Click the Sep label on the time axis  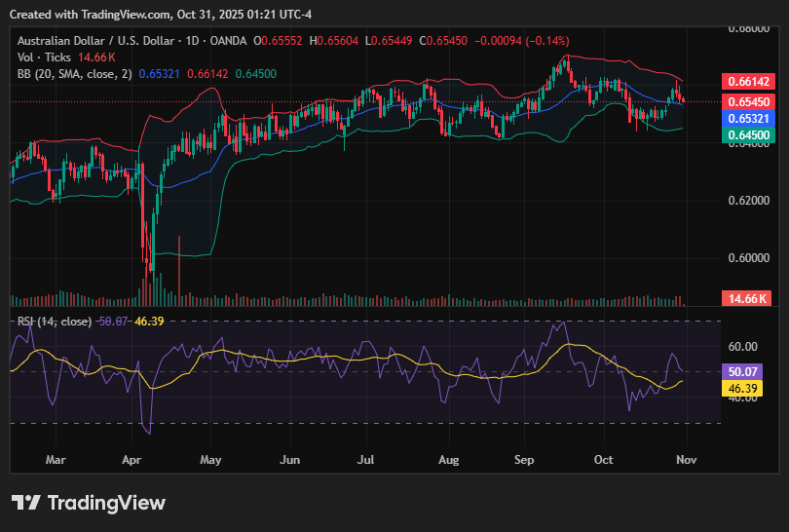point(524,458)
